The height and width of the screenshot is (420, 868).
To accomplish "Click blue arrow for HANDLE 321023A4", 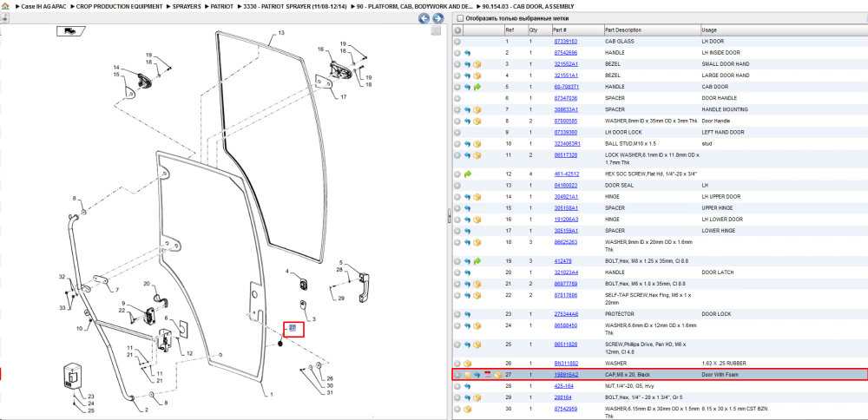I will pos(467,272).
